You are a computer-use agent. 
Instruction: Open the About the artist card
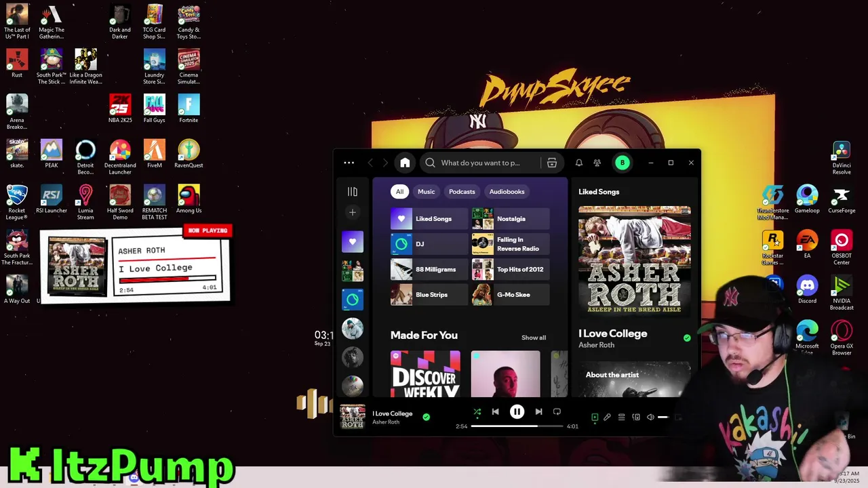[x=634, y=380]
